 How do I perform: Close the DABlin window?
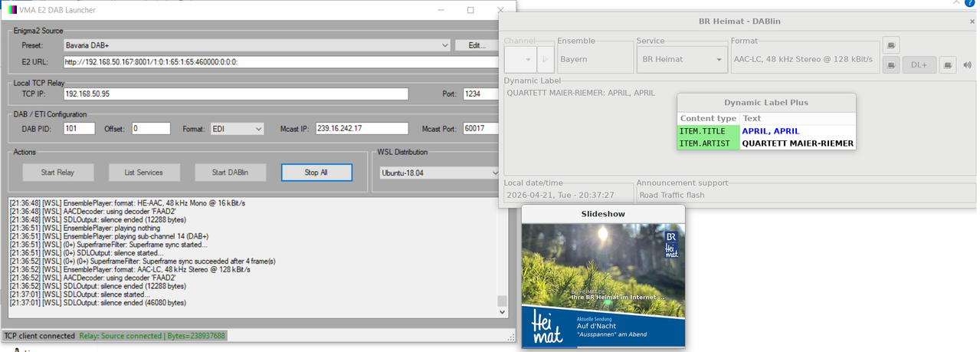point(972,21)
